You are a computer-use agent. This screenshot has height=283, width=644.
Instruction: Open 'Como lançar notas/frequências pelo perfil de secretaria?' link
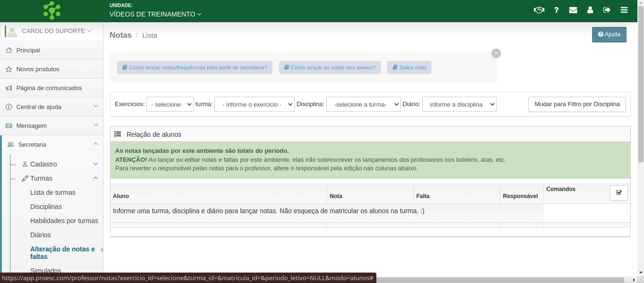pos(195,67)
